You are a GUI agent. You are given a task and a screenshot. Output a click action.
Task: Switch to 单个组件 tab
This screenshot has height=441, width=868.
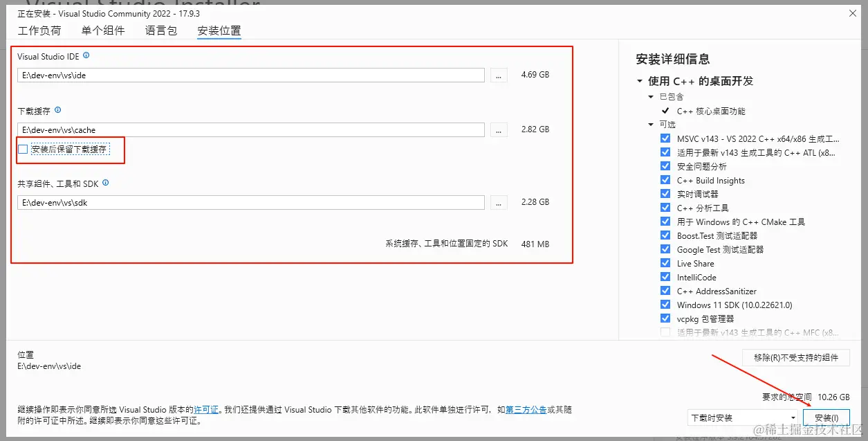point(103,30)
